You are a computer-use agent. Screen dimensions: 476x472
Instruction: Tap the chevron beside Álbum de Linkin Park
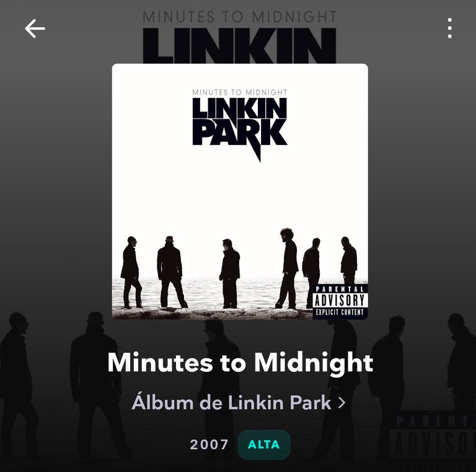[342, 403]
